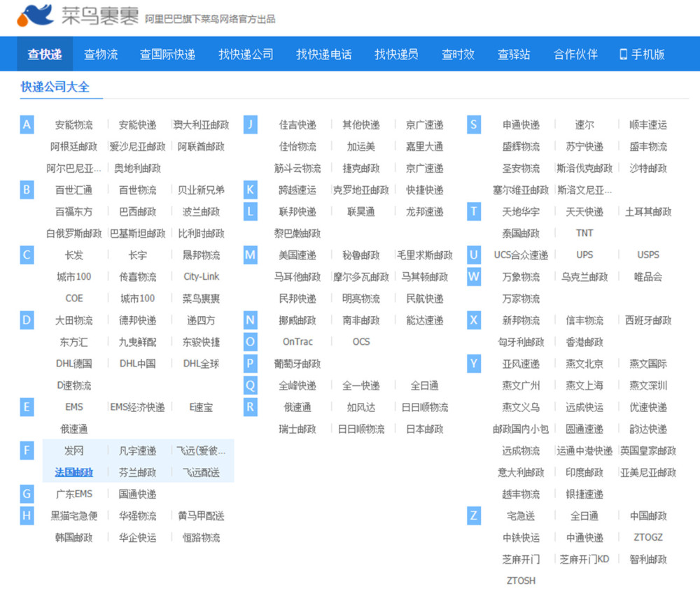Jump to letter W index badge
The image size is (700, 598).
point(474,276)
